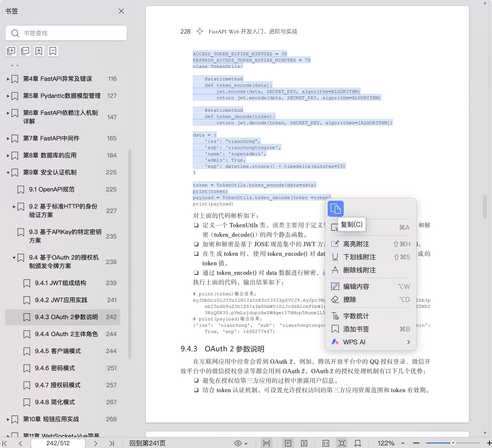This screenshot has width=492, height=448.
Task: Go to last page button
Action: click(x=112, y=443)
